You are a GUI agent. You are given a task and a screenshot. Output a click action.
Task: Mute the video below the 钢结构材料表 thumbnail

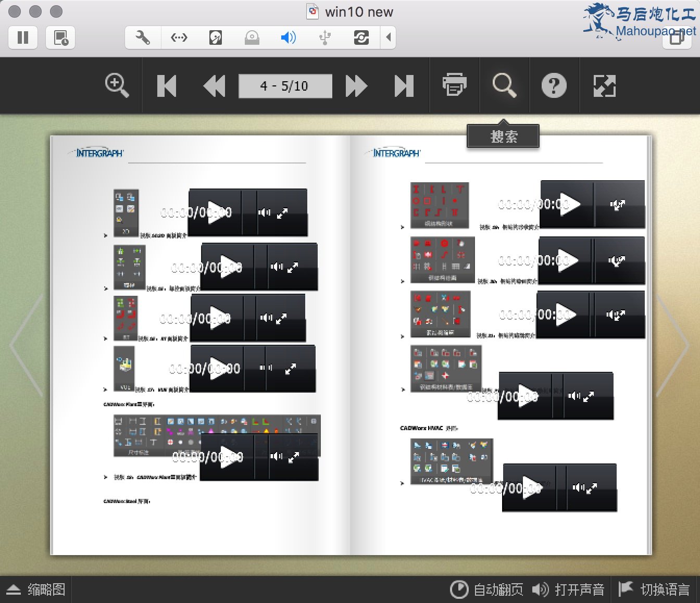(574, 396)
